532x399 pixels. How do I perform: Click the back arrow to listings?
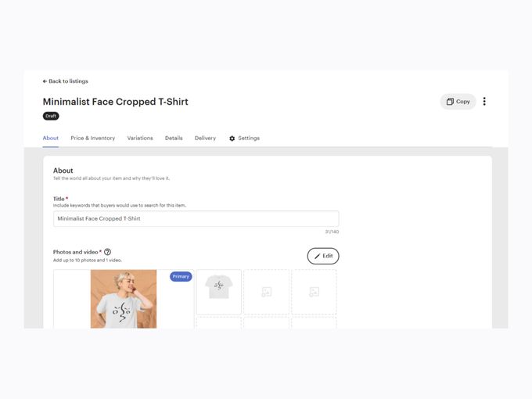tap(45, 81)
